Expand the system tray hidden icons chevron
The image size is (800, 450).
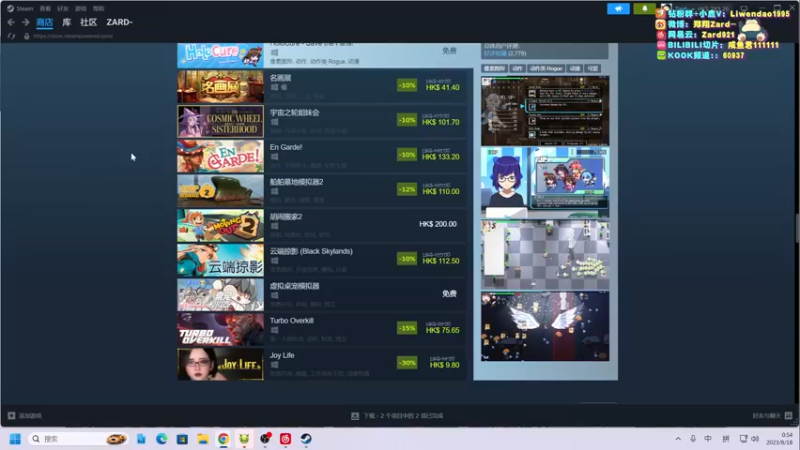(x=678, y=439)
